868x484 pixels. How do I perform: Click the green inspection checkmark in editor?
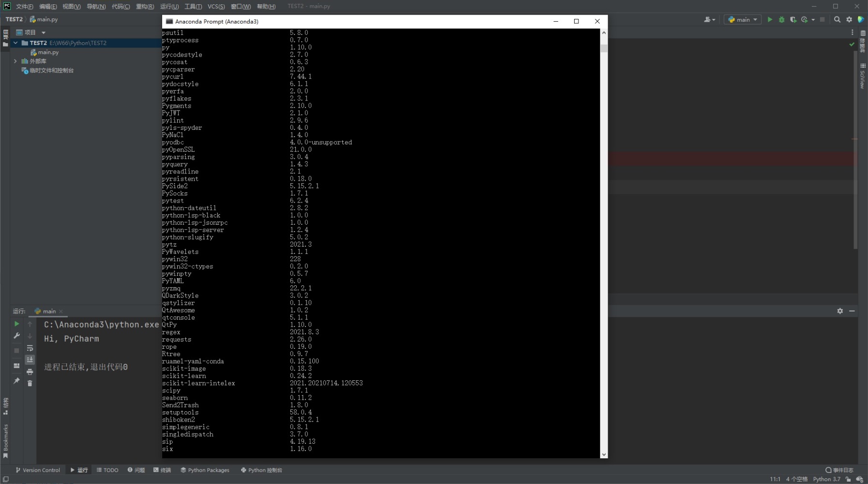coord(852,44)
